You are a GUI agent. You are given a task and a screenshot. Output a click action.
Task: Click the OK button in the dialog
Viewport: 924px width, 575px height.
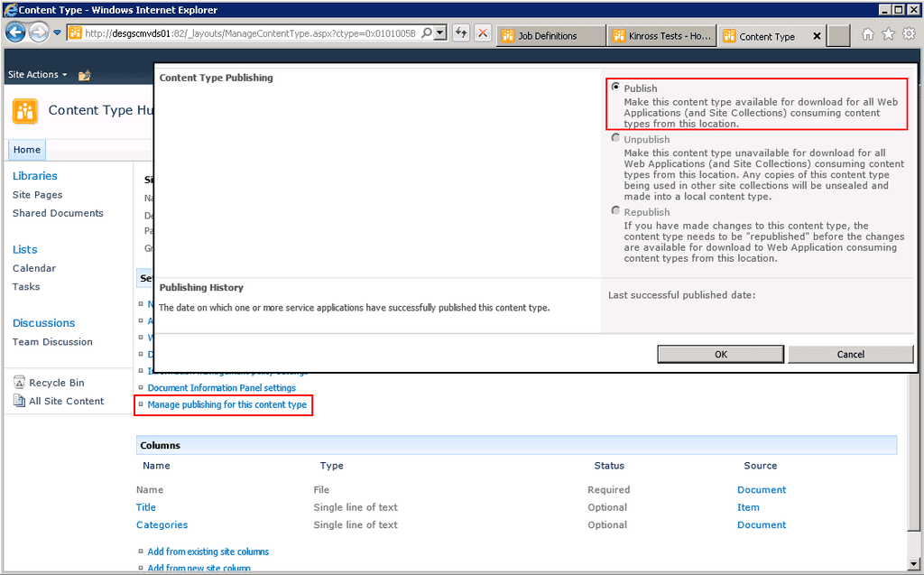pyautogui.click(x=720, y=355)
